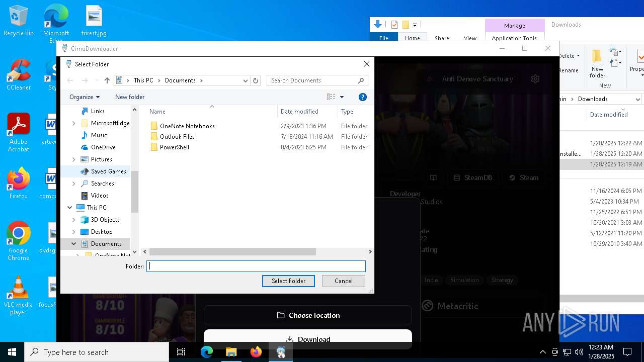Screen dimensions: 644x362
Task: Open CCleaner desktop icon
Action: coord(19,75)
